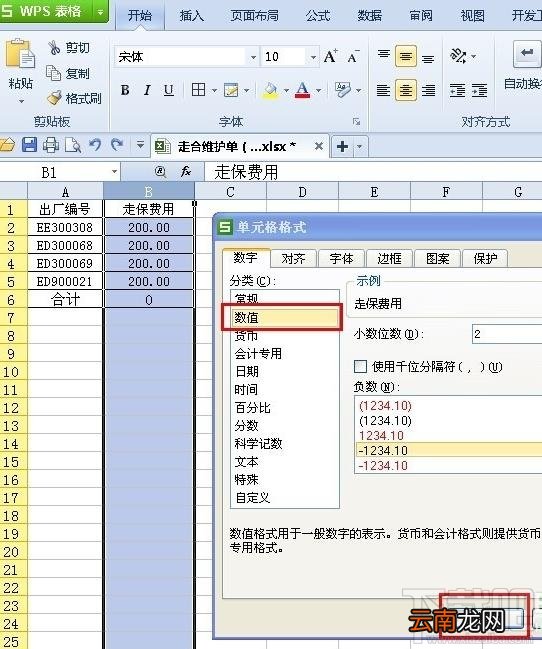
Task: Click the text orientation icon
Action: [458, 55]
